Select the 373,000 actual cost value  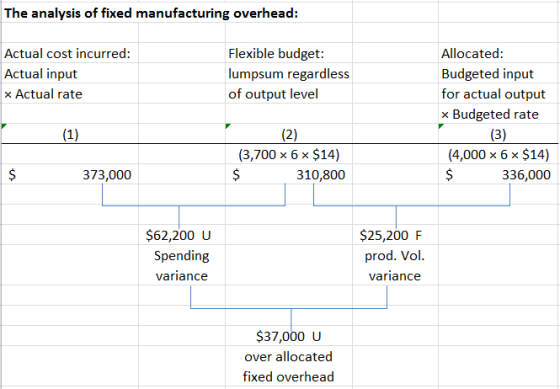[107, 175]
